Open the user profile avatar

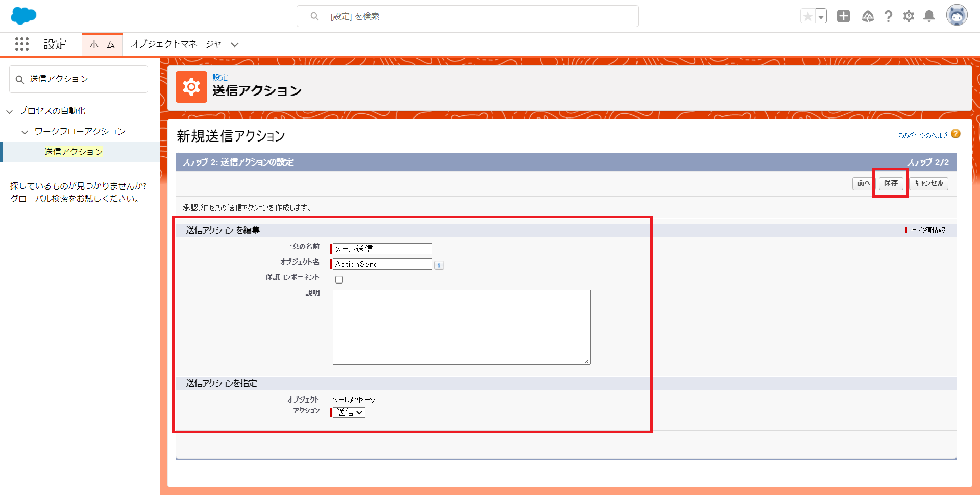pos(957,15)
